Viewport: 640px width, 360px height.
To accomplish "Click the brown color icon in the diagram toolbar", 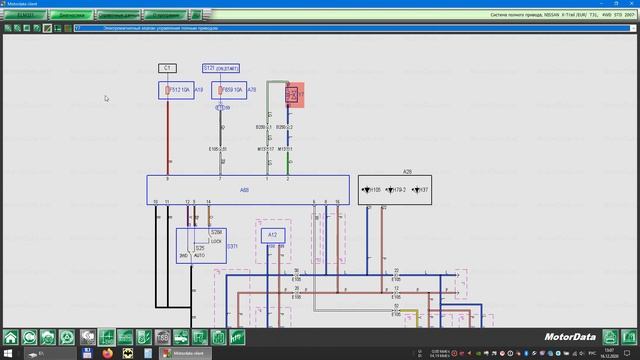I will coord(68,28).
